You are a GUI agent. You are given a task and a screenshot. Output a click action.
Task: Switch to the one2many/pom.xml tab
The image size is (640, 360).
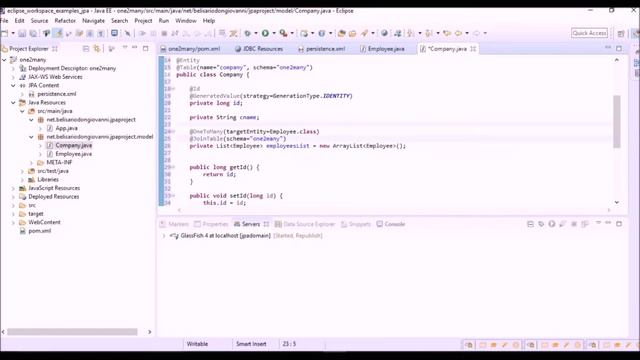[x=190, y=49]
